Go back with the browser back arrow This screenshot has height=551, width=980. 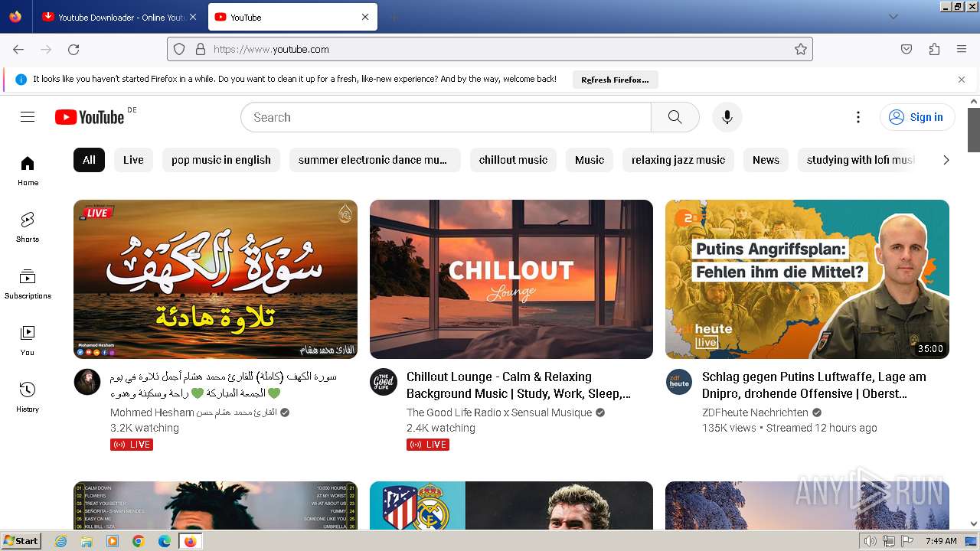(18, 49)
